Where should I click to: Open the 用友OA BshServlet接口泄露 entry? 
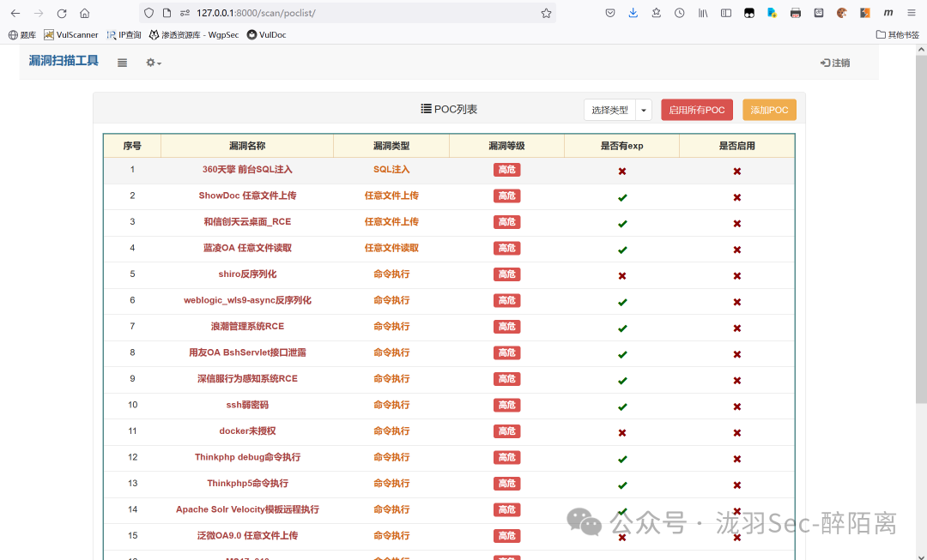247,352
